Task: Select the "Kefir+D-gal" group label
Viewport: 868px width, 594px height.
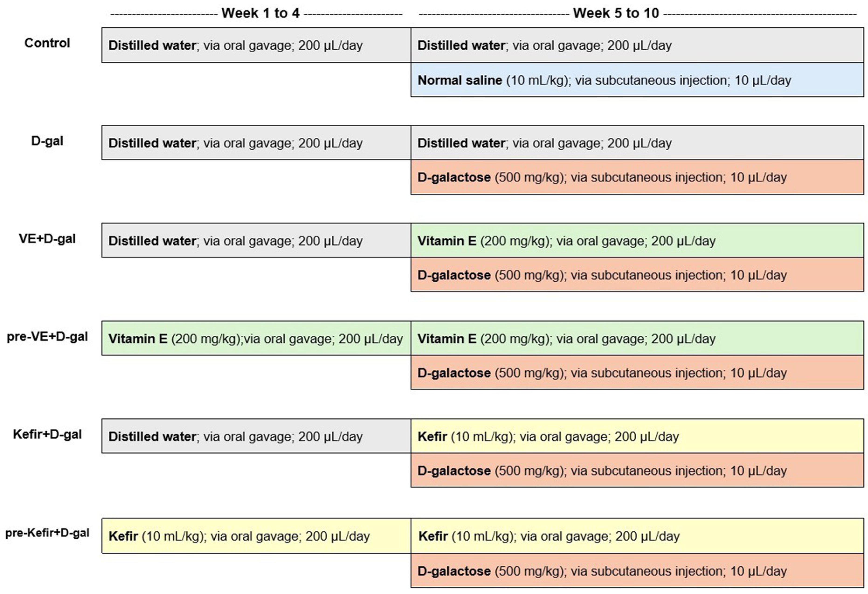Action: click(x=47, y=435)
